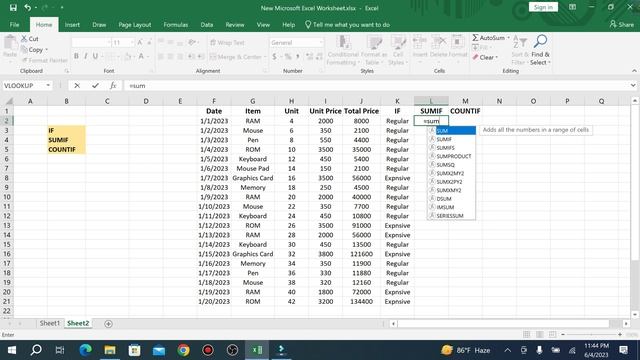640x360 pixels.
Task: Select column L header
Action: tap(431, 101)
